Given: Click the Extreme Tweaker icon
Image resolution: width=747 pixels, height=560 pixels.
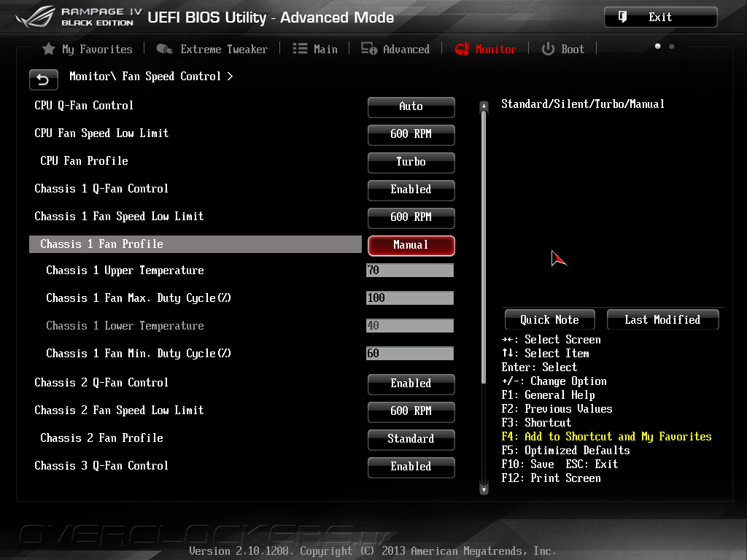Looking at the screenshot, I should [x=164, y=49].
